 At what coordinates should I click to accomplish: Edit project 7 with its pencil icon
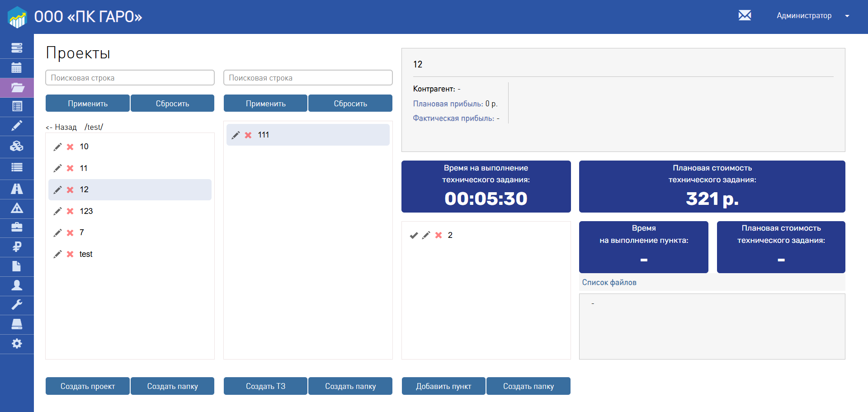click(x=57, y=233)
